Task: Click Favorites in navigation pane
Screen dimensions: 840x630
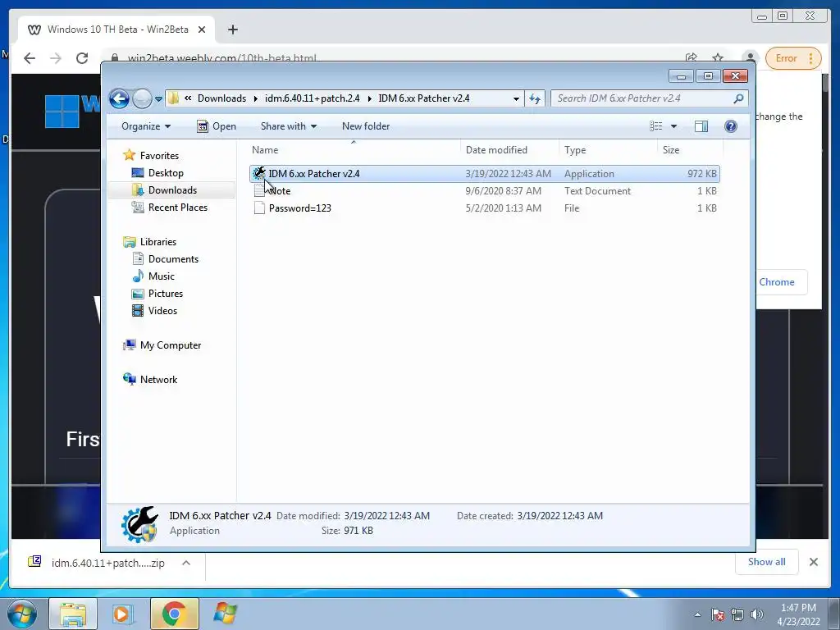Action: 159,155
